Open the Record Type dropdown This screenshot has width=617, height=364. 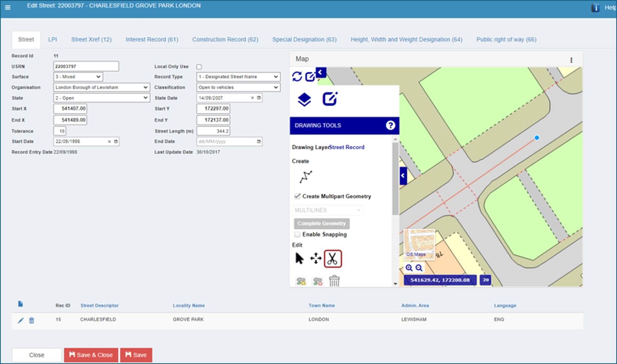pos(238,77)
